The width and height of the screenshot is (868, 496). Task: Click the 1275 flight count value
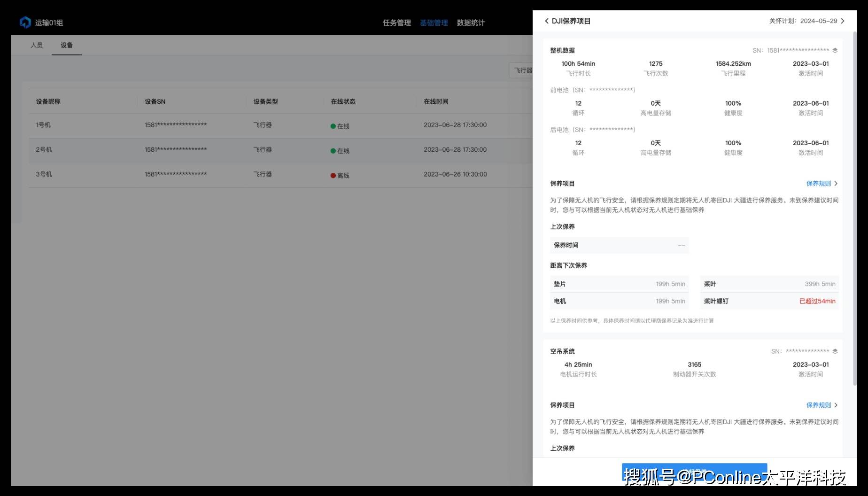tap(656, 64)
